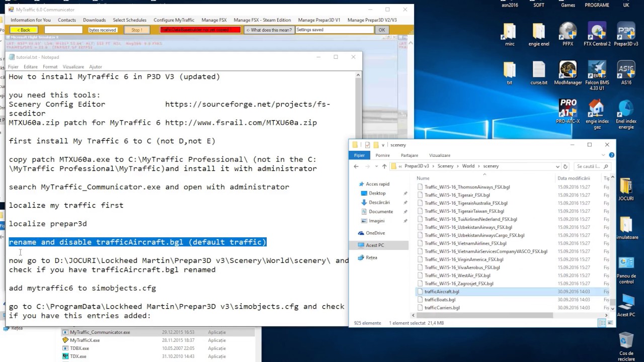Open the FTX Central 2 desktop icon
Viewport: 644px width, 362px height.
coord(597,32)
